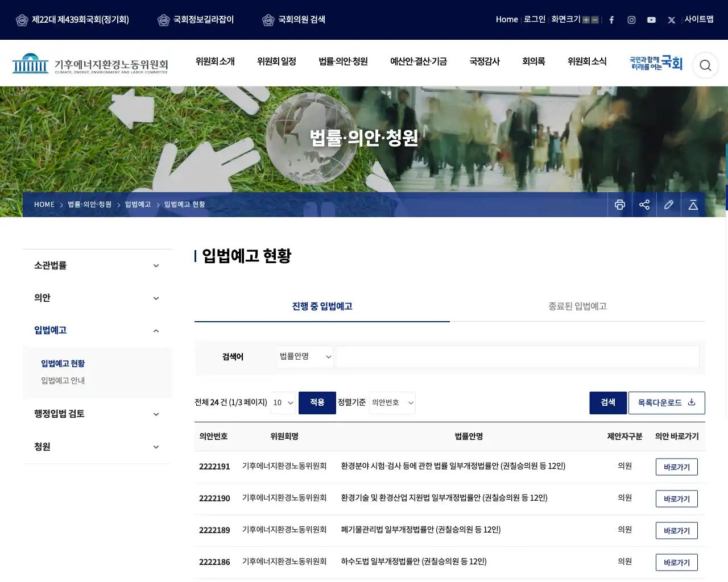This screenshot has height=582, width=728.
Task: Click the print page icon
Action: (620, 205)
